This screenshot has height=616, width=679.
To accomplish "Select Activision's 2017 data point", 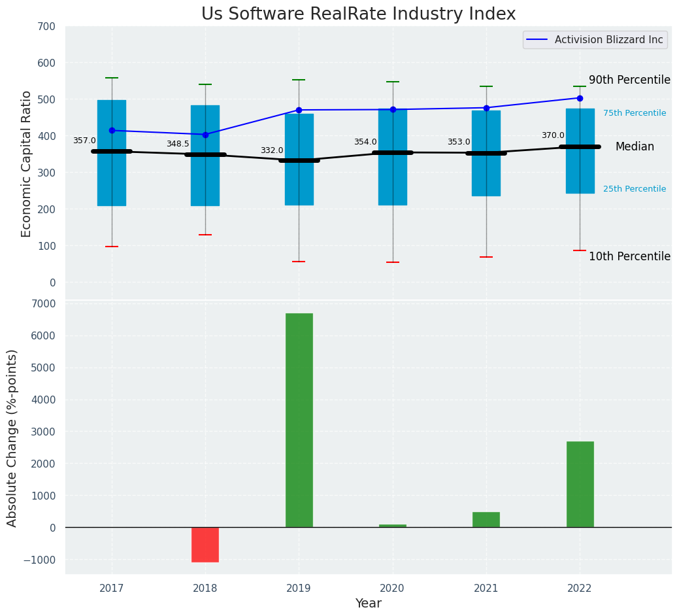I will tap(112, 131).
